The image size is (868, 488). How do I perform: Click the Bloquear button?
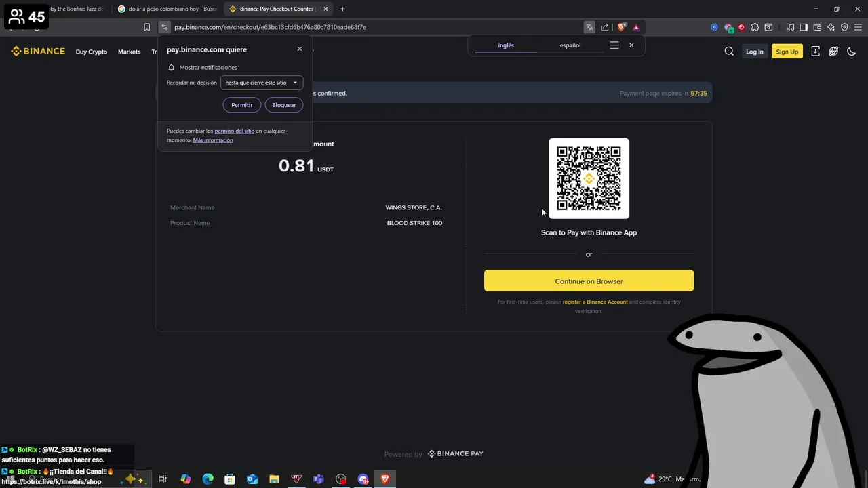click(284, 105)
